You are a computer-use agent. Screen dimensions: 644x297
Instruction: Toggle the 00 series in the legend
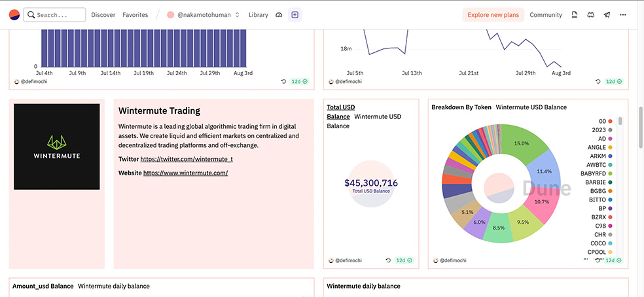605,121
